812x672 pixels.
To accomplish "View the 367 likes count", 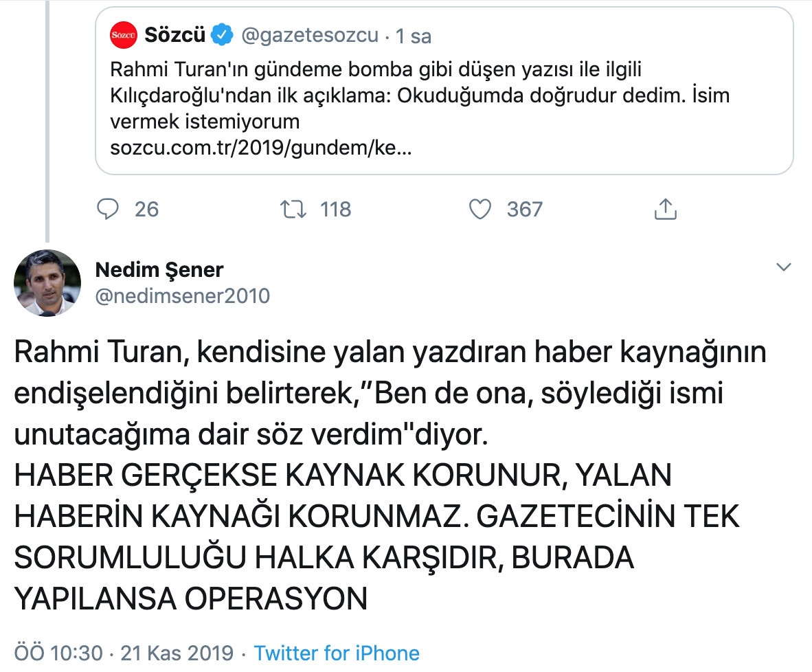I will tap(525, 210).
